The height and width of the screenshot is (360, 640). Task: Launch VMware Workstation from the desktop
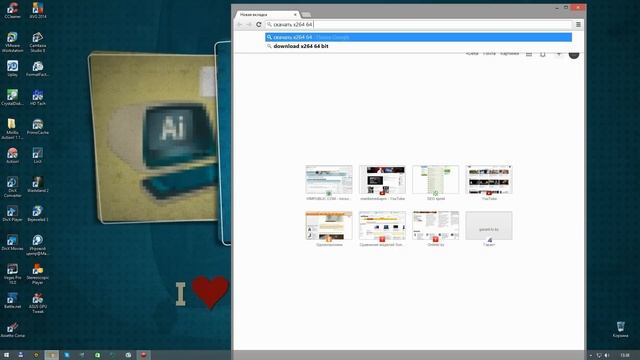[12, 42]
